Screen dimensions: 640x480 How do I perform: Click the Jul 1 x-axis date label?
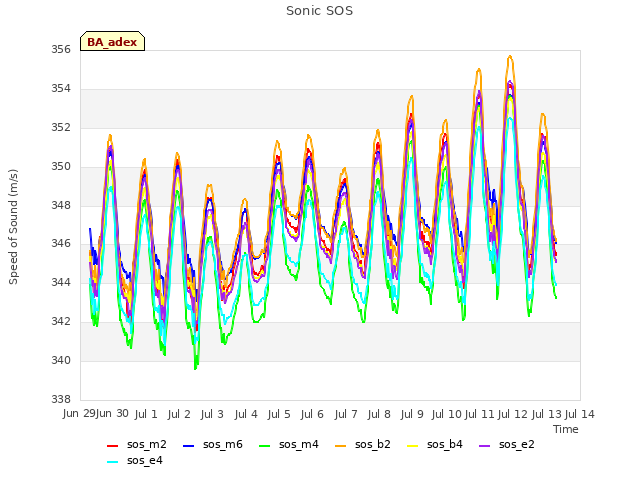pos(146,414)
